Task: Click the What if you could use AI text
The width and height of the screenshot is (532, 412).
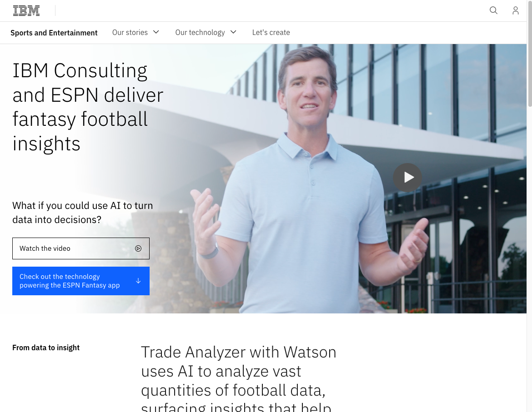Action: pyautogui.click(x=82, y=213)
